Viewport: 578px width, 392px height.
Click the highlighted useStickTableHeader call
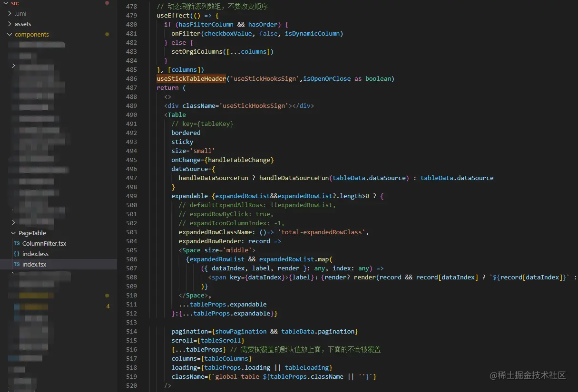coord(191,78)
